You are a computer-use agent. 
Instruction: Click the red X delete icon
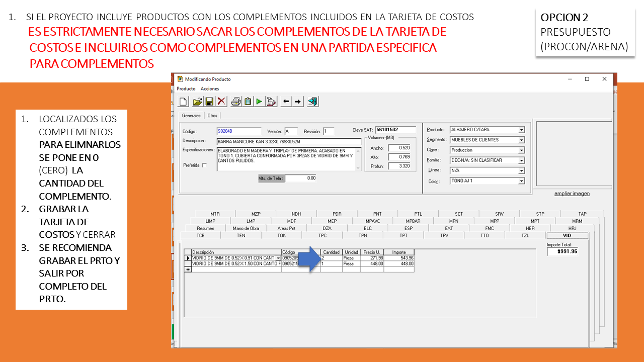pos(221,102)
